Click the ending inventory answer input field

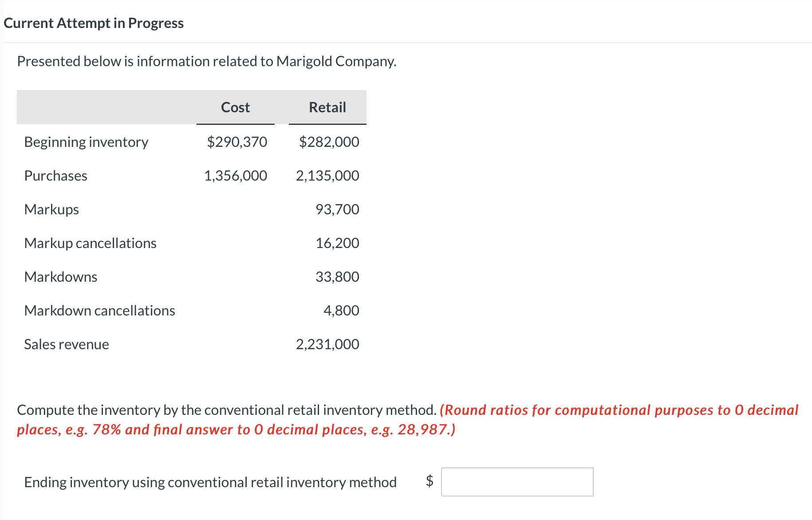coord(517,482)
